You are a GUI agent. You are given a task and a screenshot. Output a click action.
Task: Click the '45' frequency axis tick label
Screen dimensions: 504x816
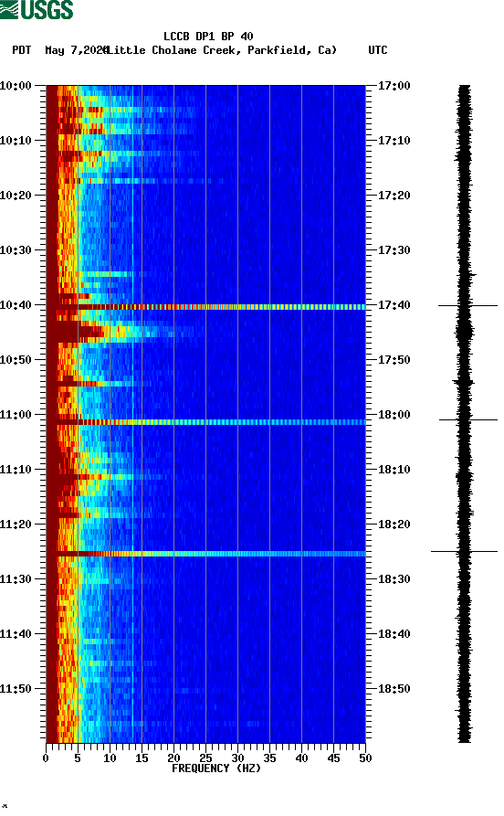coord(333,758)
